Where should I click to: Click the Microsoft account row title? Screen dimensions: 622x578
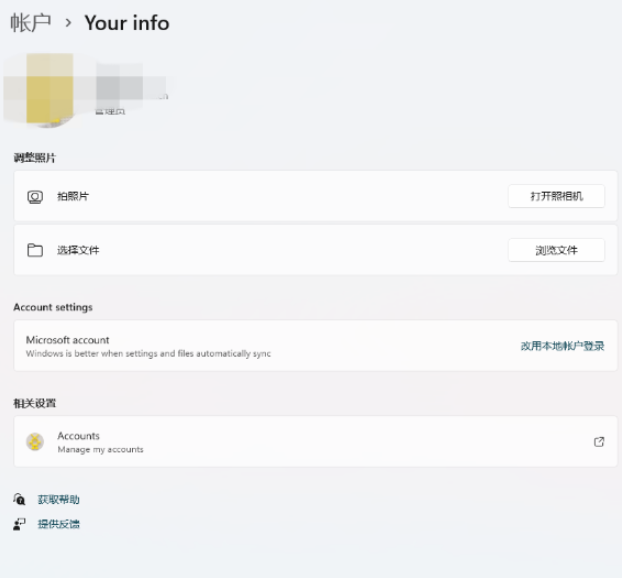click(67, 340)
